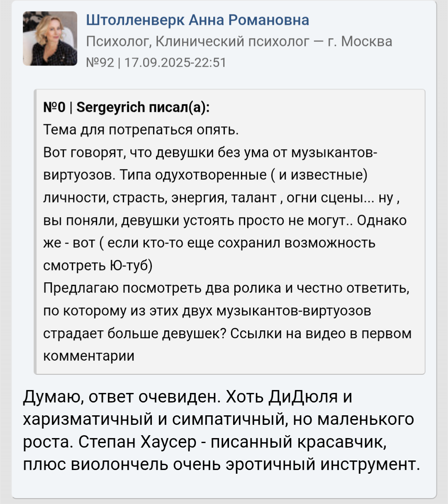The width and height of the screenshot is (448, 504).
Task: Open the profile link Штолленверк Анна Романовна
Action: [197, 20]
